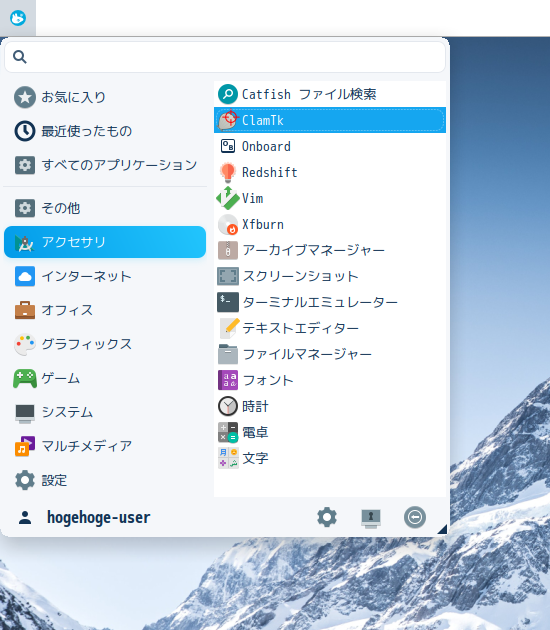The image size is (550, 630).
Task: Launch the ClamTk antivirus icon
Action: click(x=228, y=120)
